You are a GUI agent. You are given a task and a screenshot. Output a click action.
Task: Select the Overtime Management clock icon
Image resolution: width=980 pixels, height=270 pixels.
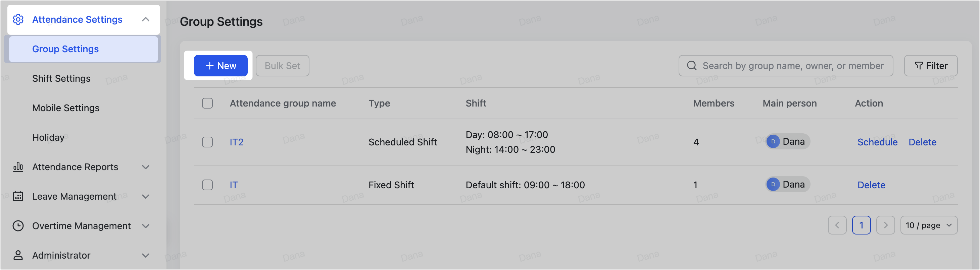[18, 225]
